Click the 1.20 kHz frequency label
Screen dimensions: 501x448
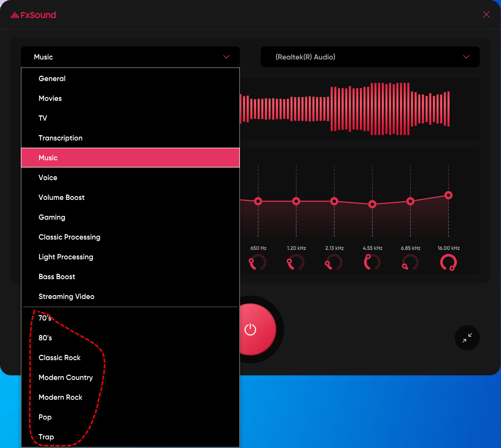click(x=296, y=248)
